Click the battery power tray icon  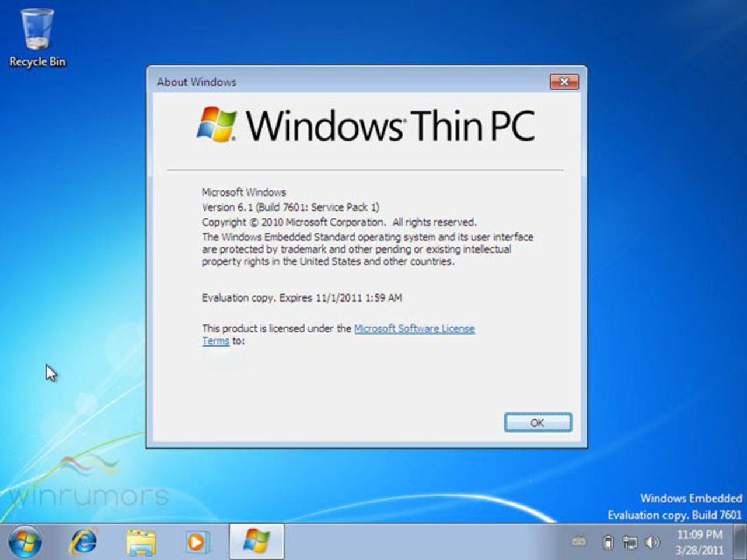pyautogui.click(x=608, y=542)
